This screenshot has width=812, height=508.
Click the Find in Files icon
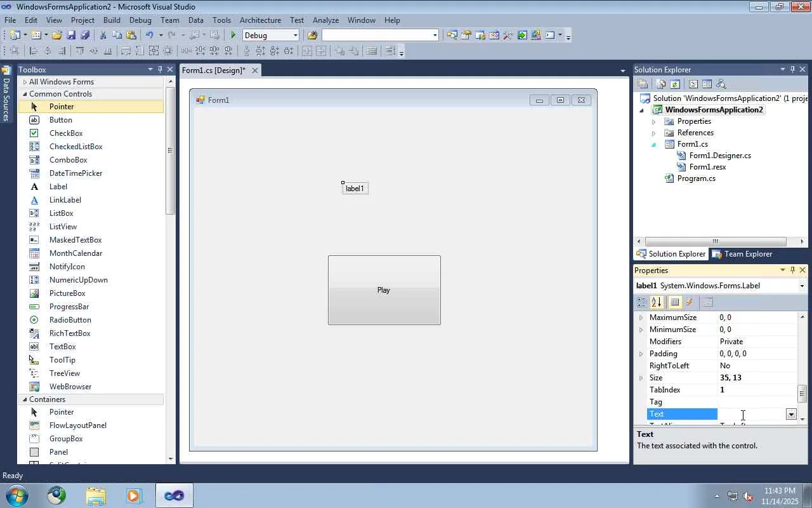tap(312, 36)
